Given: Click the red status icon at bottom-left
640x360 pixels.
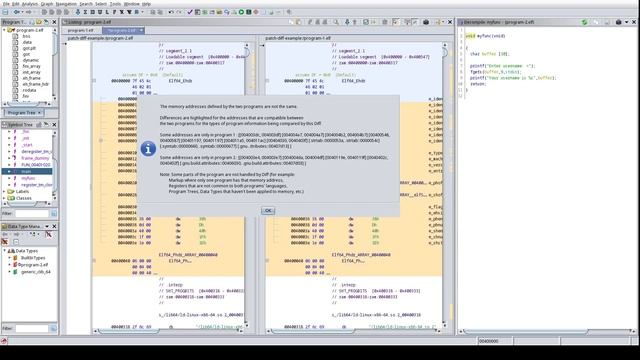Looking at the screenshot, I should click(4, 341).
